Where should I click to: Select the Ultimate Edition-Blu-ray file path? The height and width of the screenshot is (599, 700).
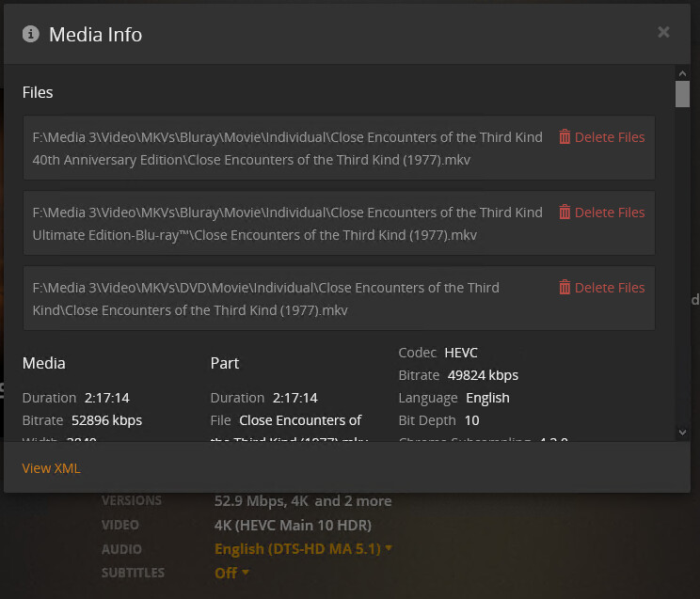(x=288, y=223)
